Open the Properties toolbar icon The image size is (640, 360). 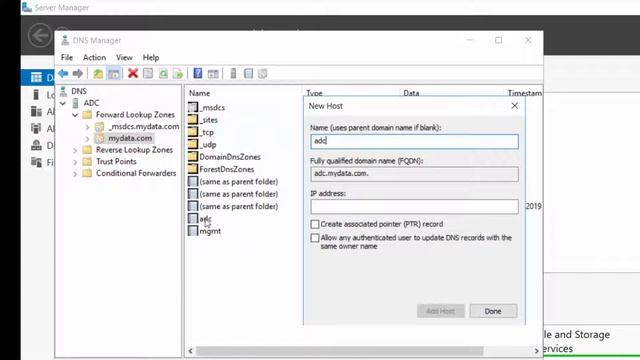click(x=148, y=73)
